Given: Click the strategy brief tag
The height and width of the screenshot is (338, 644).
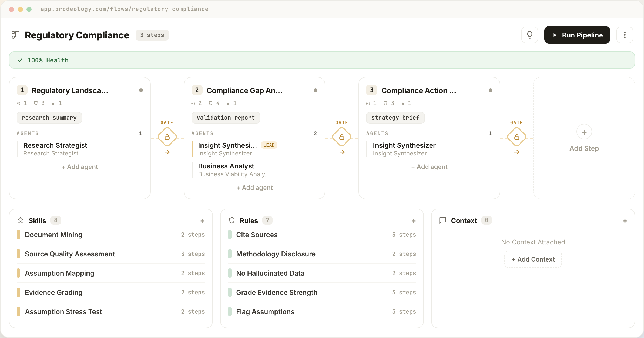Looking at the screenshot, I should click(395, 118).
